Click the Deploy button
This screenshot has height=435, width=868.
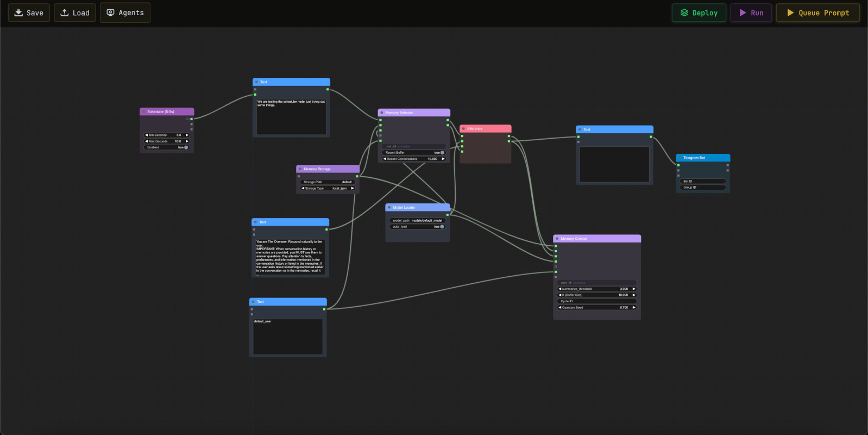(x=699, y=13)
